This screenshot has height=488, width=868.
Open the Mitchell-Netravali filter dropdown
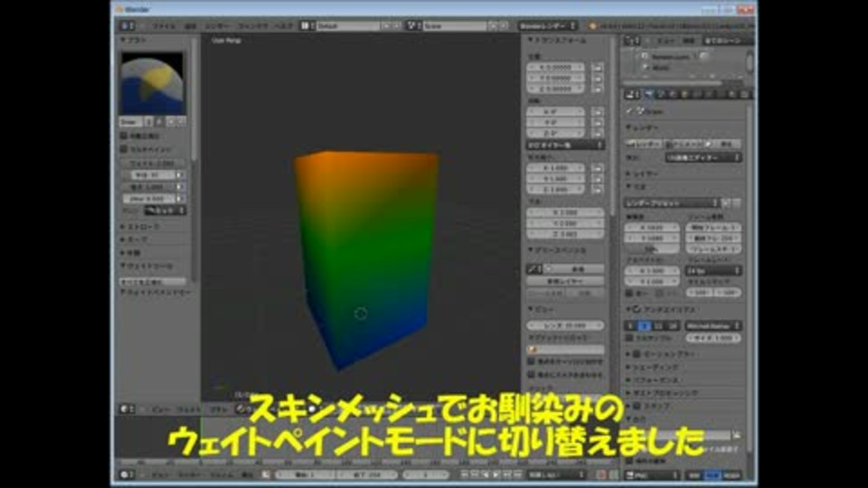[x=713, y=326]
